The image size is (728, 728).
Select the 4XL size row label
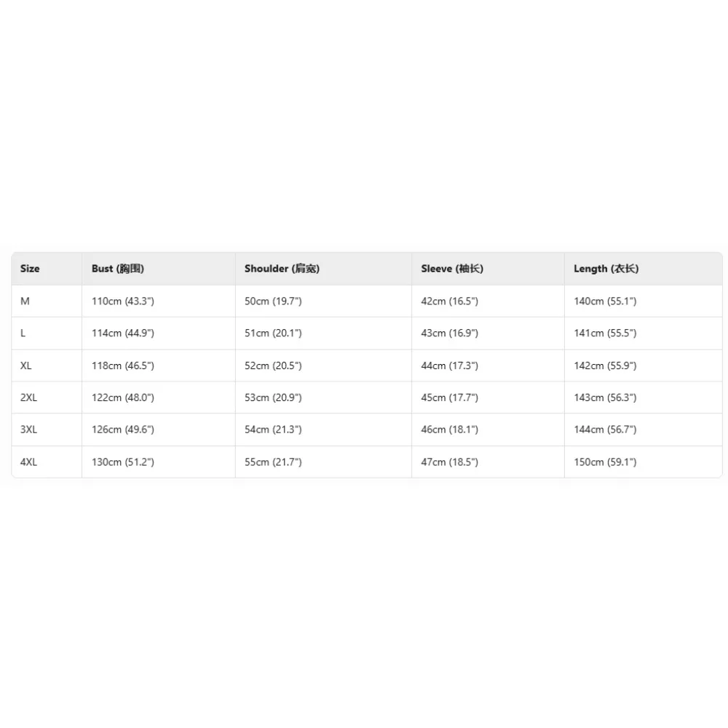point(29,462)
